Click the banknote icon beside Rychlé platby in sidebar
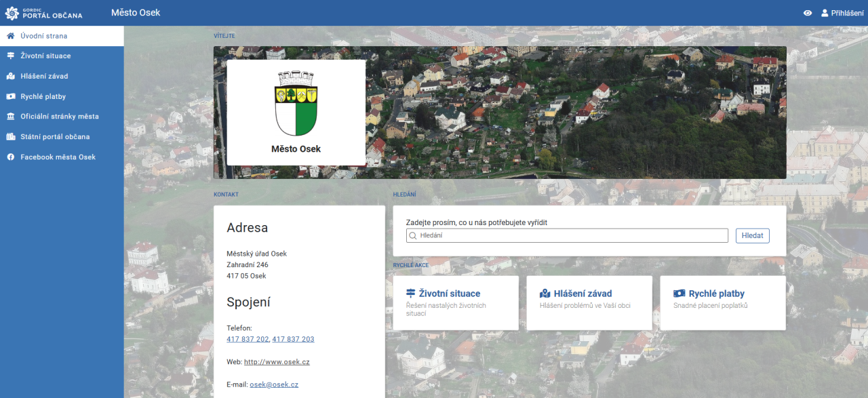The height and width of the screenshot is (398, 868). pos(11,96)
